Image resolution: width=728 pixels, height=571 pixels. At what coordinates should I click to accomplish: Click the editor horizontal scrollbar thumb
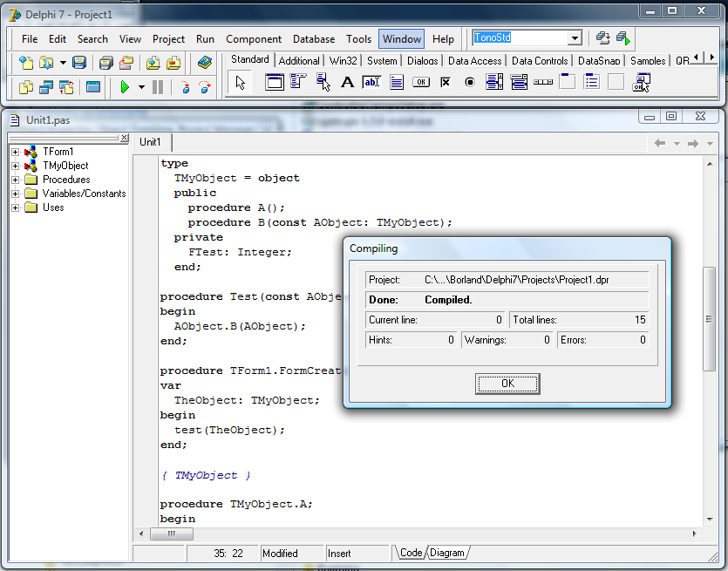[172, 534]
